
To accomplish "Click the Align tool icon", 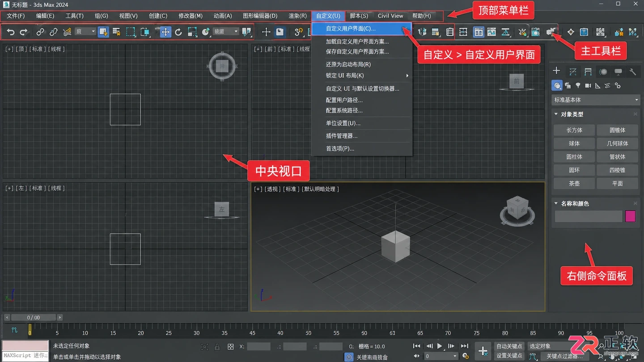I will 436,32.
